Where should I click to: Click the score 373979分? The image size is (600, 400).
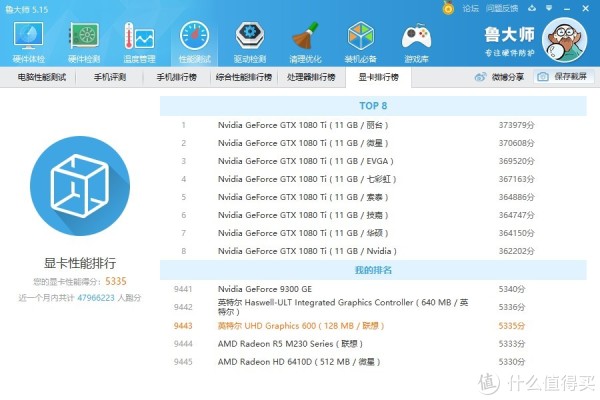tap(516, 125)
